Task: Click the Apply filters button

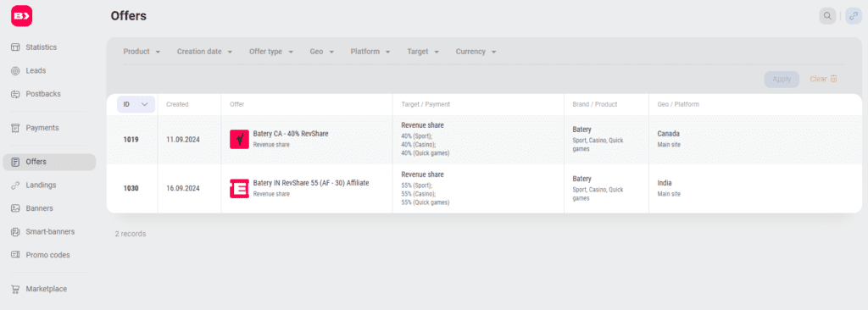Action: pos(782,79)
